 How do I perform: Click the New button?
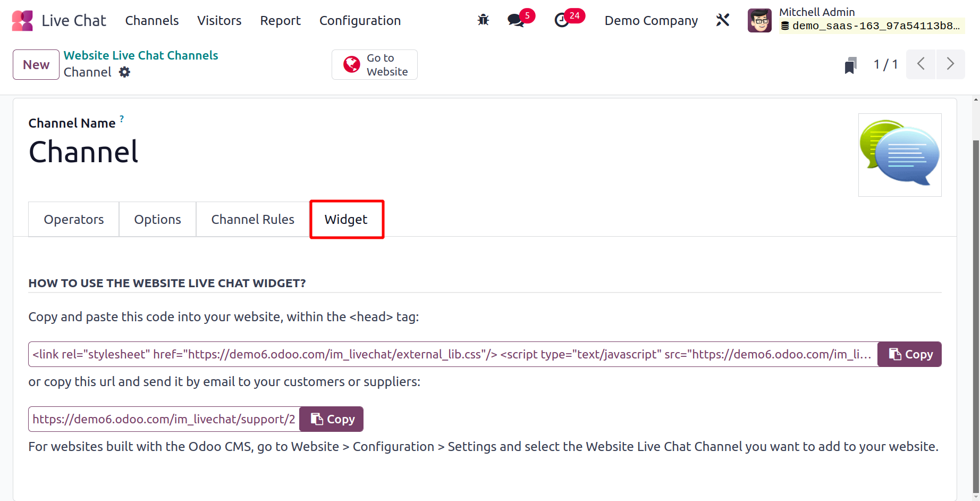pyautogui.click(x=36, y=64)
